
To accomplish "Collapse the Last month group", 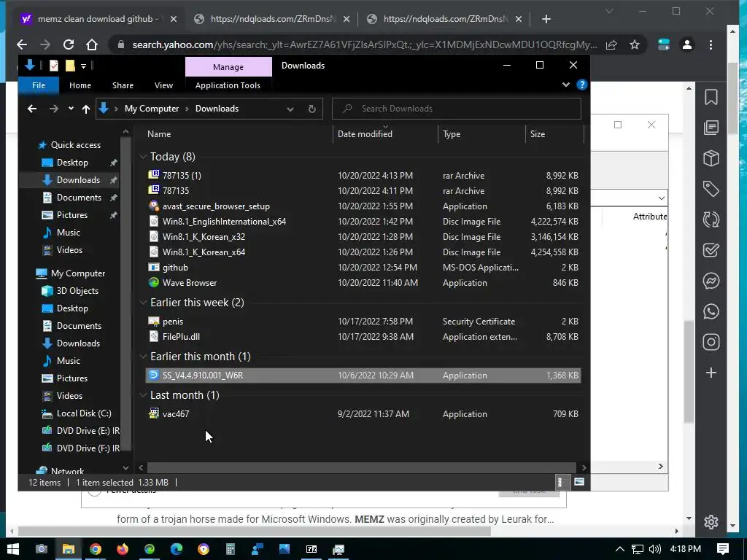I will click(143, 394).
